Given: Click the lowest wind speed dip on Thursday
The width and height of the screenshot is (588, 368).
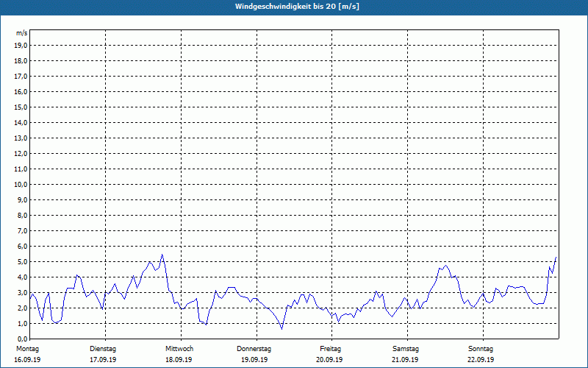Looking at the screenshot, I should click(282, 329).
